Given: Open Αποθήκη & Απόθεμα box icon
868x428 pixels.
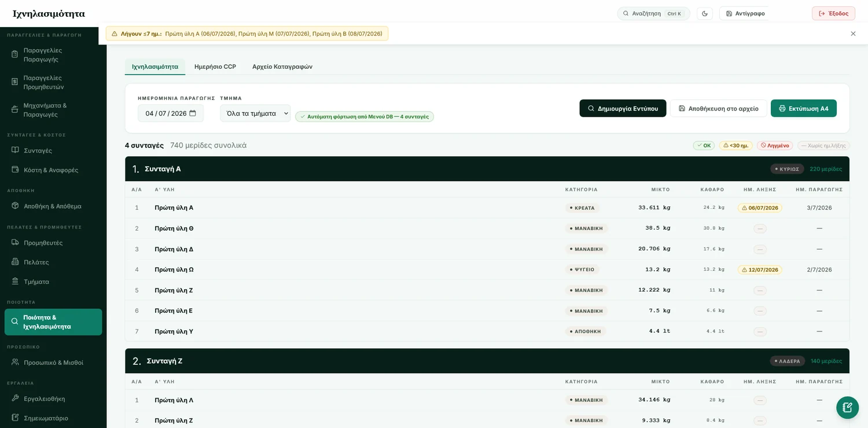Looking at the screenshot, I should [15, 206].
